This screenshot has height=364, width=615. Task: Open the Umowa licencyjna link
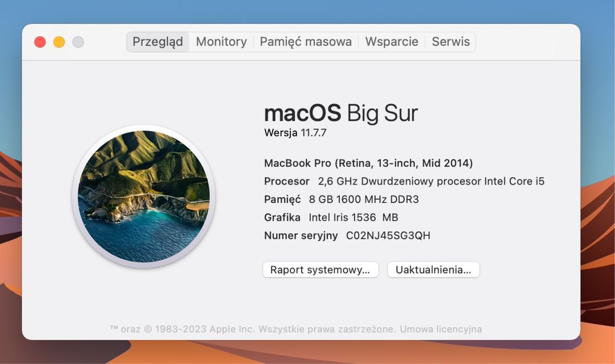click(x=440, y=329)
